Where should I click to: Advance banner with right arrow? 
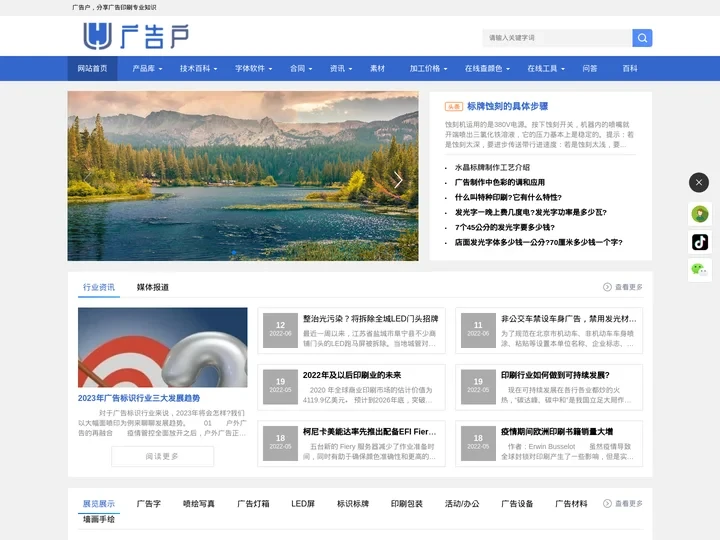click(x=398, y=180)
